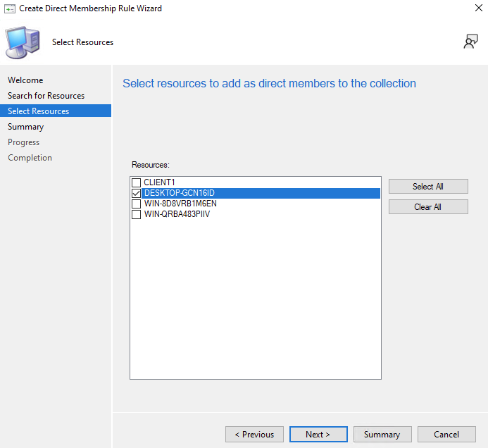Click the computer icon in the header

coord(22,42)
